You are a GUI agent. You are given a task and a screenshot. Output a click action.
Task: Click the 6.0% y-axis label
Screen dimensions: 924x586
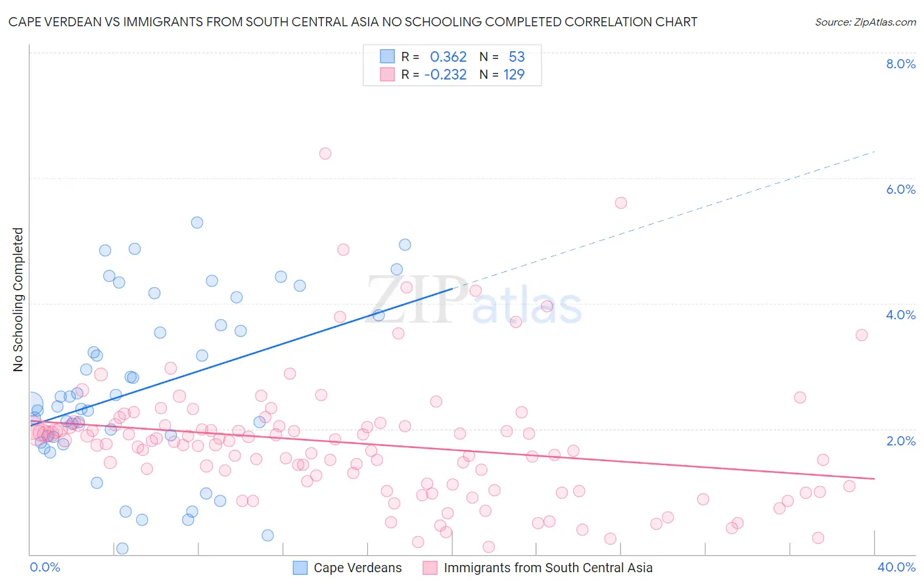point(900,189)
